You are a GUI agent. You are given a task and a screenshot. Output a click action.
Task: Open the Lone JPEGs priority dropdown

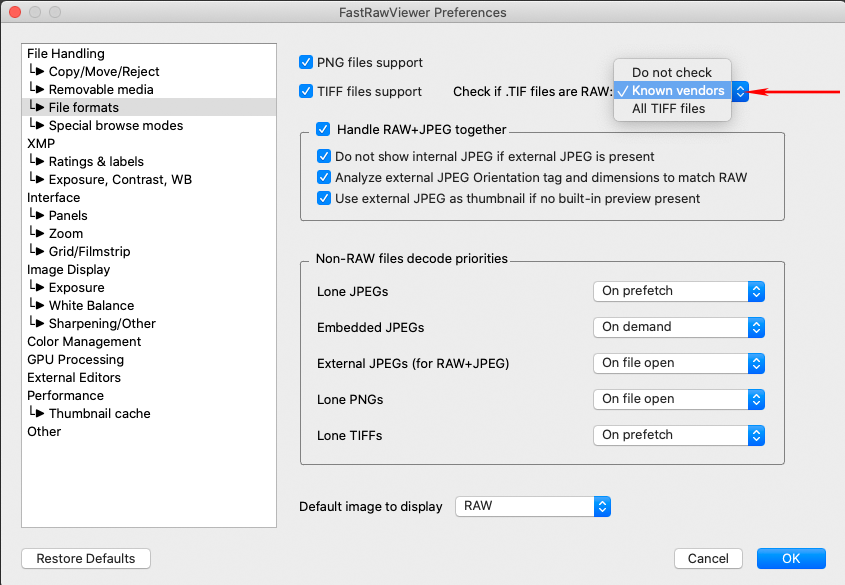coord(679,291)
